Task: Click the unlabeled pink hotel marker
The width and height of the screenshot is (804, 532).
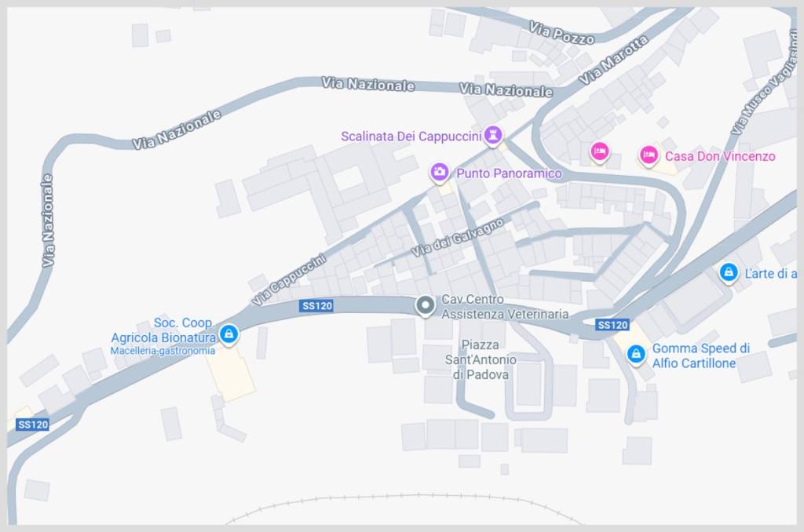Action: [599, 151]
